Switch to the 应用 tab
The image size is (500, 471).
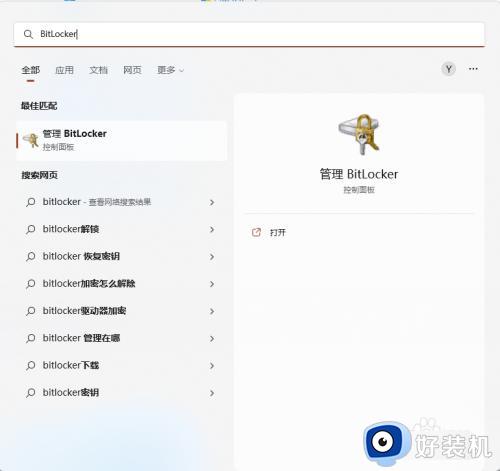[x=64, y=70]
